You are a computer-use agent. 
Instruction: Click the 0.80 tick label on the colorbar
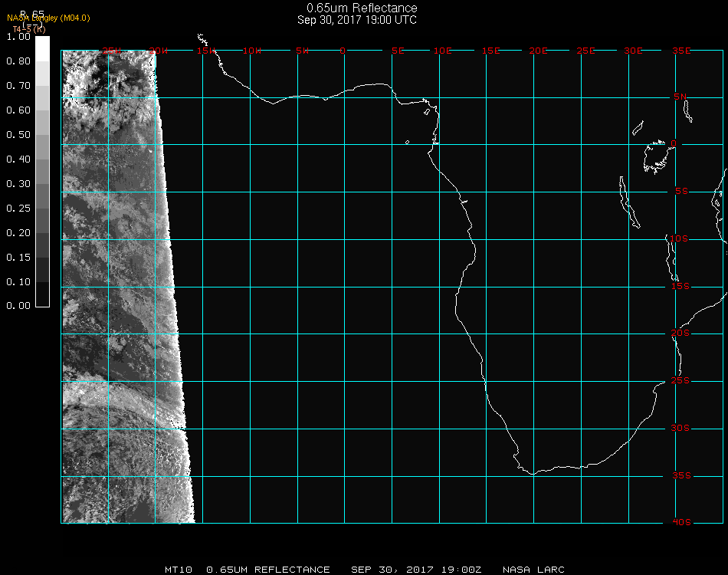pyautogui.click(x=18, y=61)
